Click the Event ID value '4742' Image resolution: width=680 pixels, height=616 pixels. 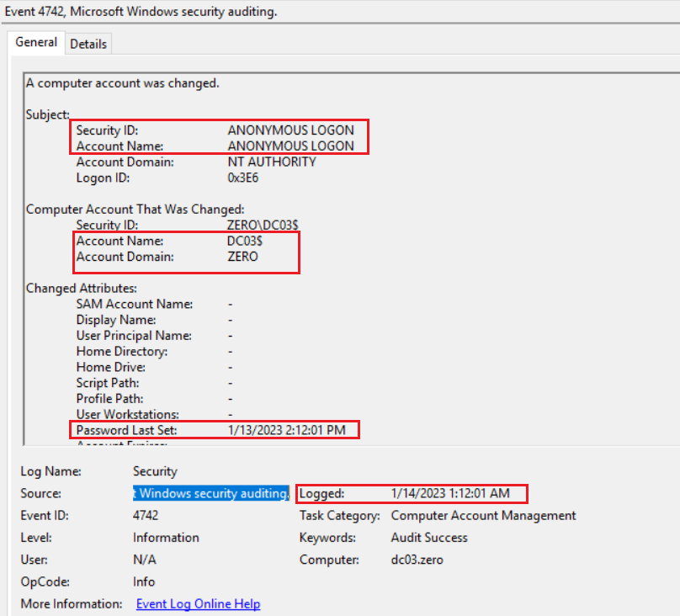(146, 515)
